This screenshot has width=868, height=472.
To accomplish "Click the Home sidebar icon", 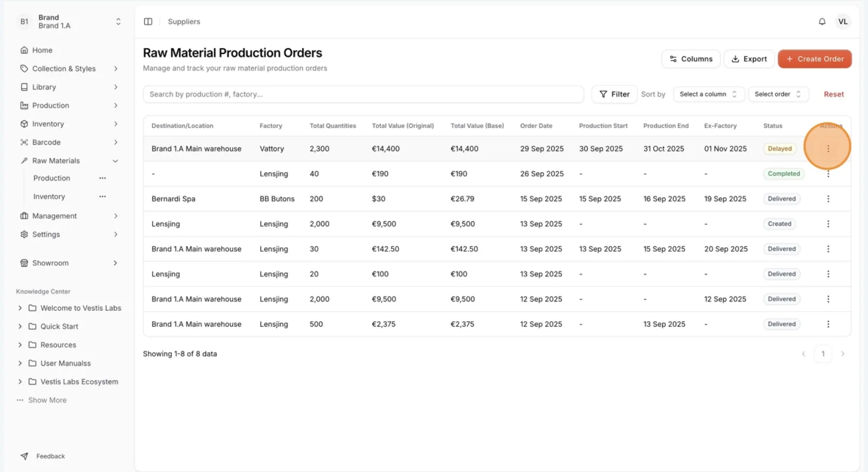I will (24, 50).
